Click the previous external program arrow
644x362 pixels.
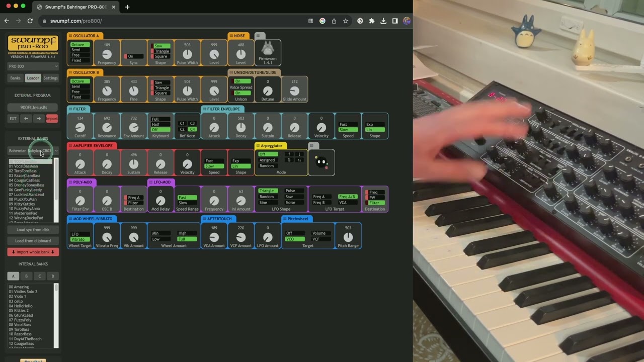pos(26,119)
